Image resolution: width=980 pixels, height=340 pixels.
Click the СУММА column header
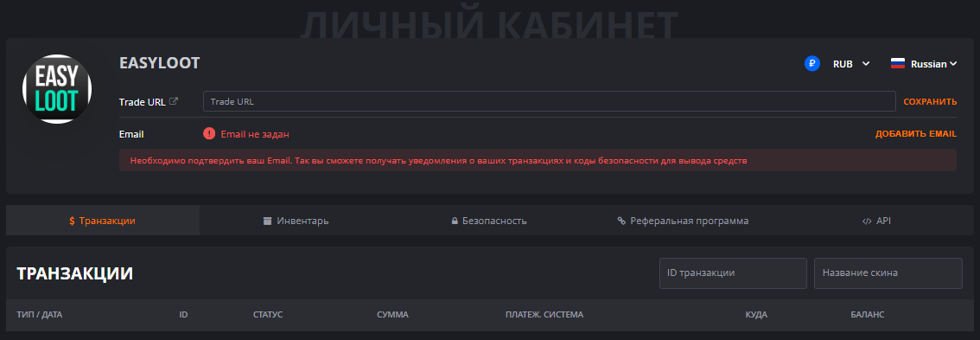392,314
